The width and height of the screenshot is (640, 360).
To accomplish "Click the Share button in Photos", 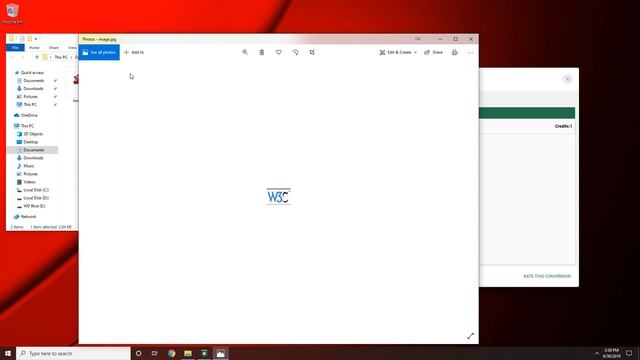I will (x=433, y=52).
